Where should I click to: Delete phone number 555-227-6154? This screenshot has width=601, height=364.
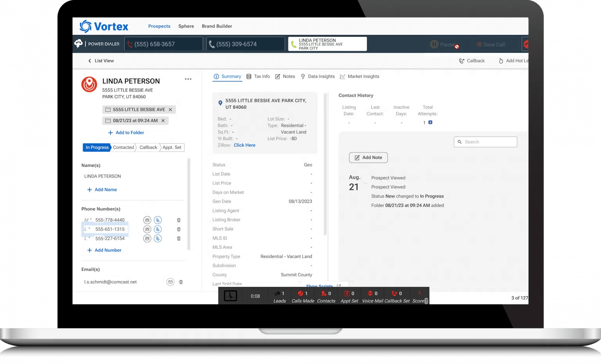(179, 238)
